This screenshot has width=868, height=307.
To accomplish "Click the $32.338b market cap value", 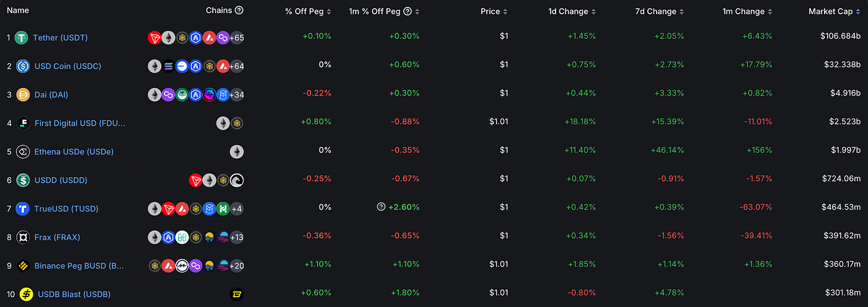I will click(x=843, y=65).
